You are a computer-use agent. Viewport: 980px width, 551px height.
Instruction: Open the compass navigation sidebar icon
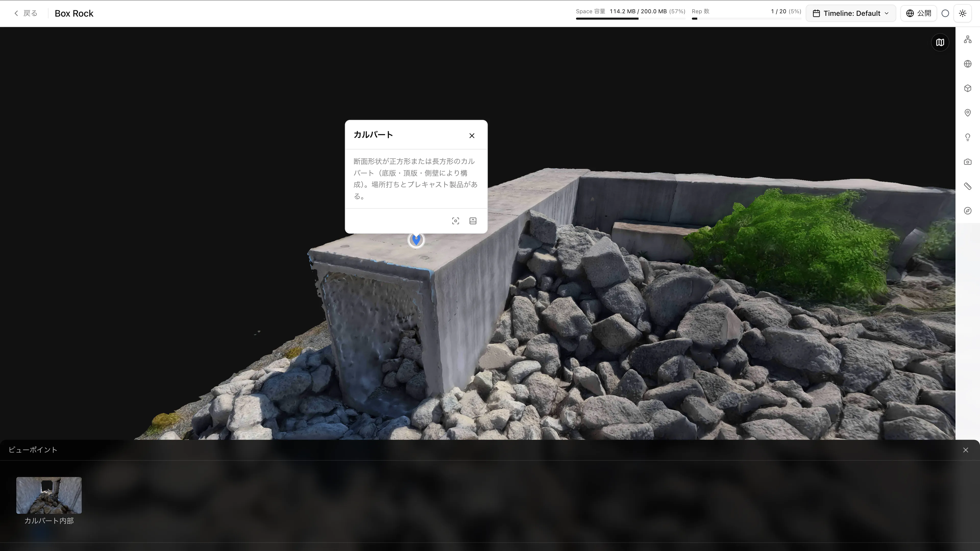click(967, 211)
